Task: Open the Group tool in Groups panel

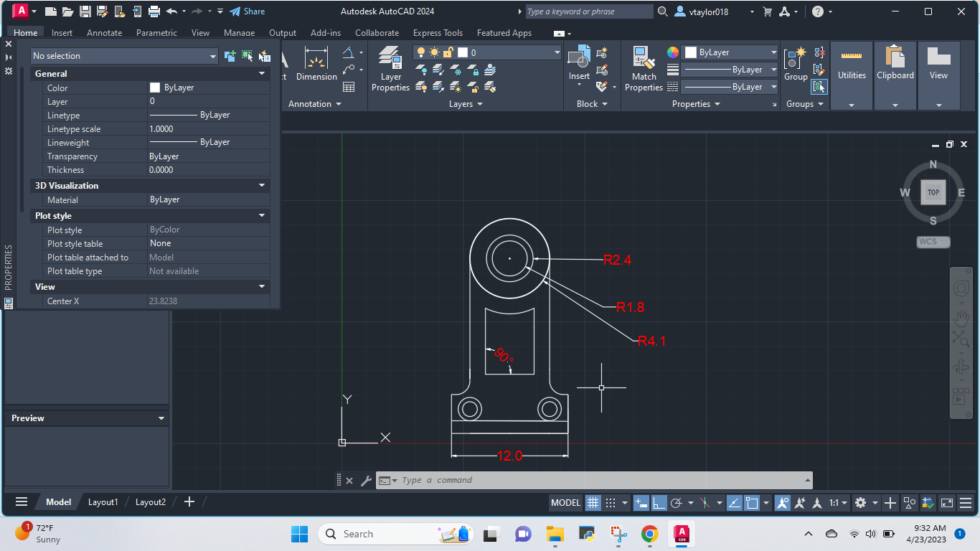Action: [795, 66]
